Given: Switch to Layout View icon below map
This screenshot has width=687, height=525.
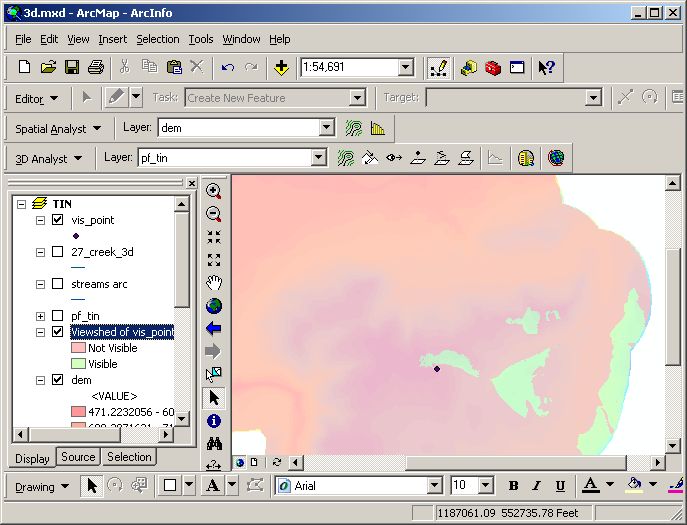Looking at the screenshot, I should [x=254, y=462].
